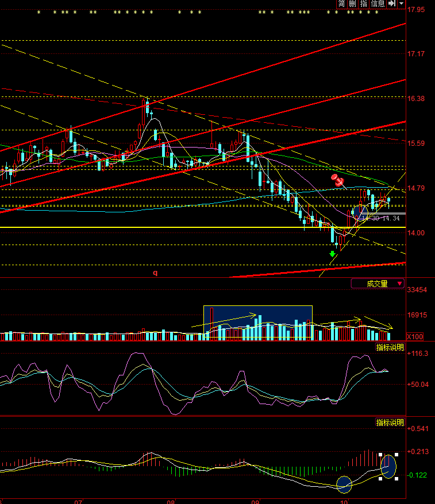Click the green down-arrow marker below the candles
This screenshot has width=435, height=504.
[332, 254]
